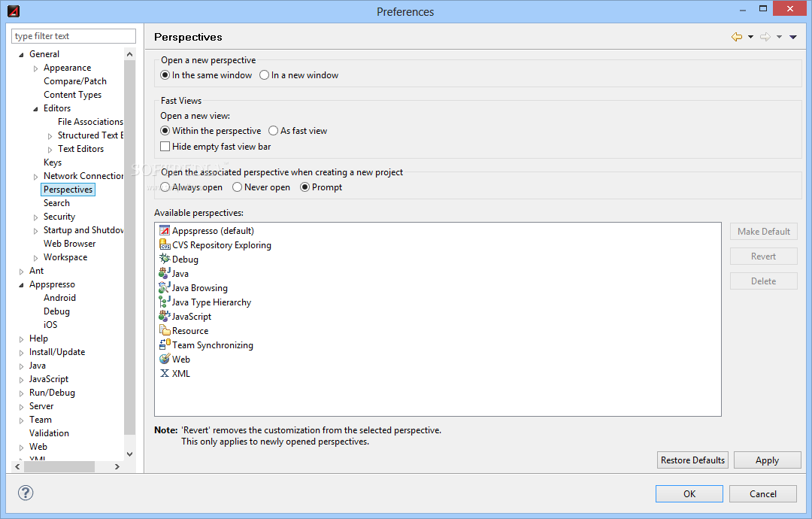Enable 'Hide empty fast view bar' checkbox
The height and width of the screenshot is (519, 812).
165,147
